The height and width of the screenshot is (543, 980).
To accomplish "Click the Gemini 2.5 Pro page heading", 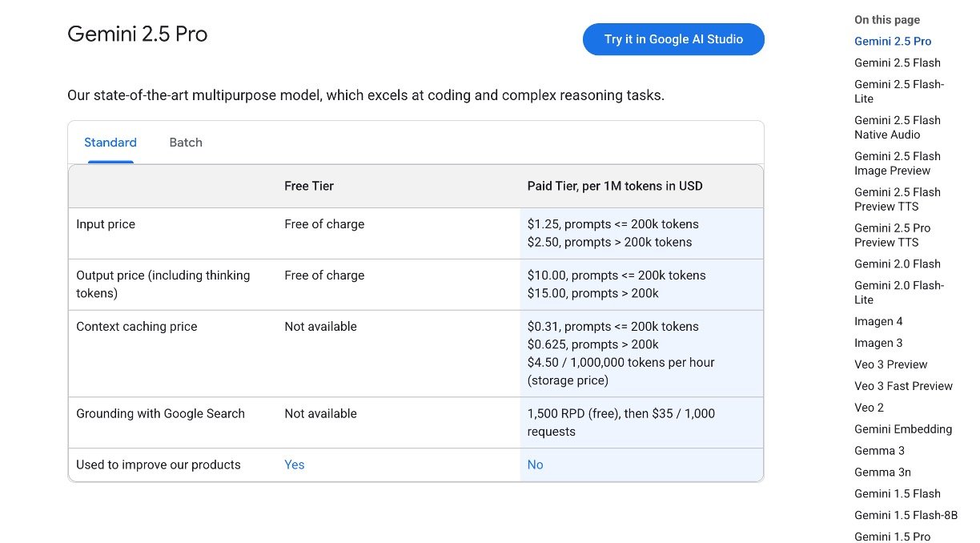I will [x=138, y=34].
